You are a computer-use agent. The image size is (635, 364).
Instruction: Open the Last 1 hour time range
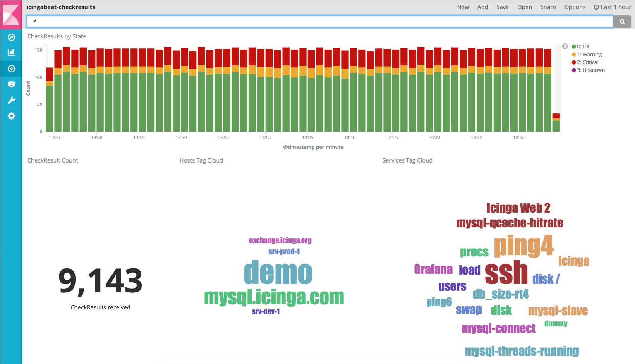click(x=612, y=7)
